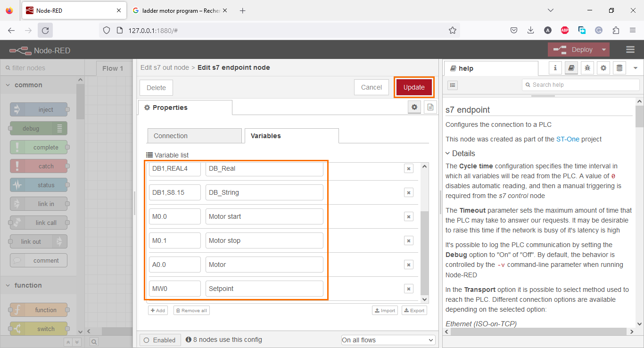Collapse the common palette category
Viewport: 644px width, 348px height.
pos(7,84)
